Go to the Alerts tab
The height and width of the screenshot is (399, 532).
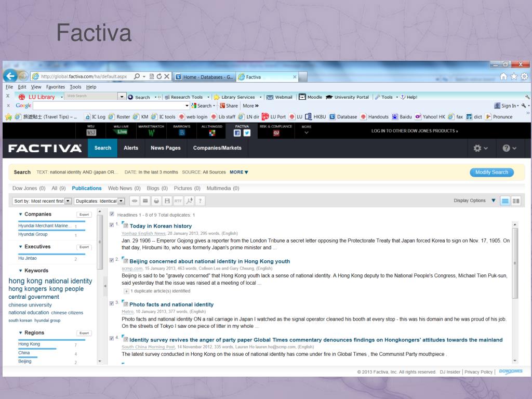(x=131, y=148)
